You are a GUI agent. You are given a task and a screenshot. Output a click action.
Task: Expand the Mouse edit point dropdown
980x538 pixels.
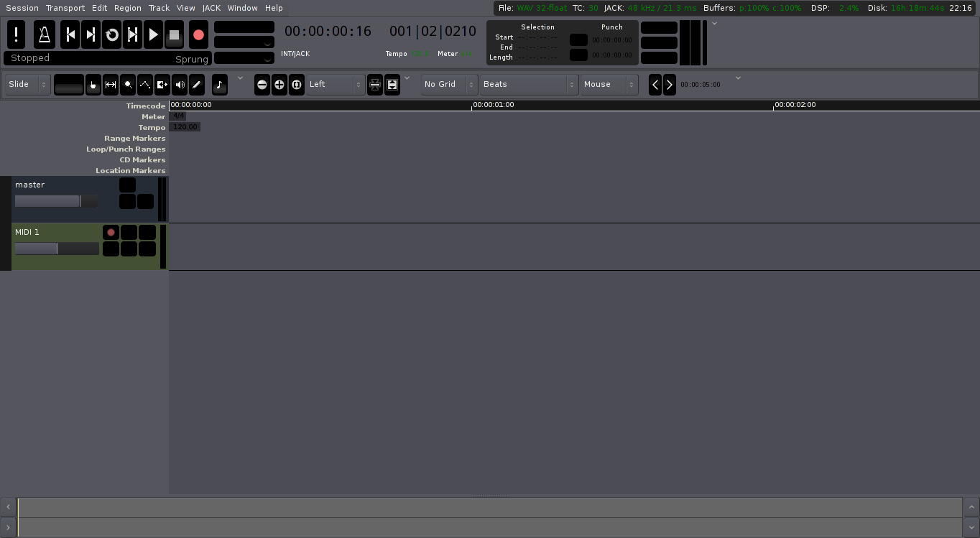609,85
